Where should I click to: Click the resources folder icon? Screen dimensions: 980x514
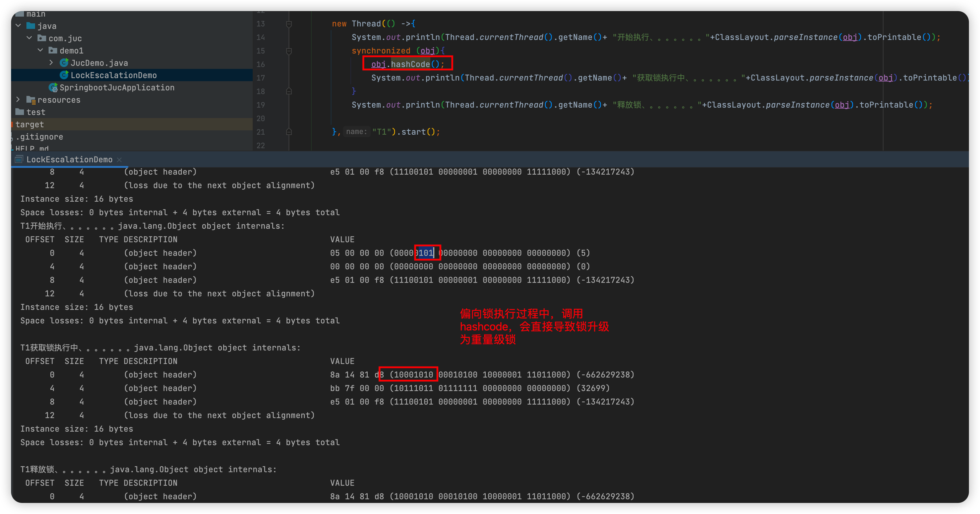(x=31, y=100)
